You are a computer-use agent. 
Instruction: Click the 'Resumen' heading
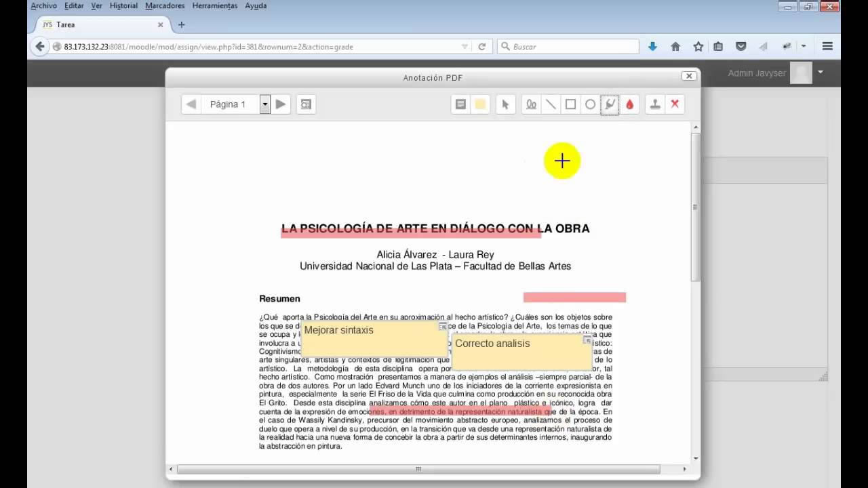pyautogui.click(x=279, y=299)
